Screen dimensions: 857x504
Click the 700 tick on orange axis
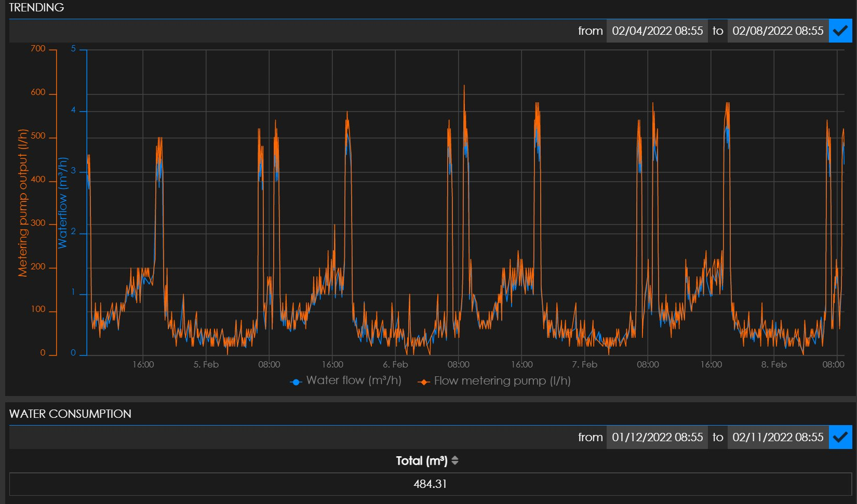[x=38, y=49]
